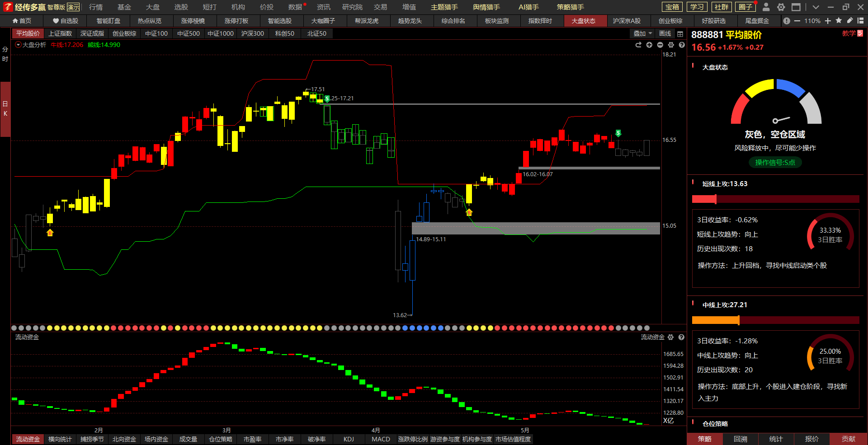Click the green S marker on May candles

618,133
